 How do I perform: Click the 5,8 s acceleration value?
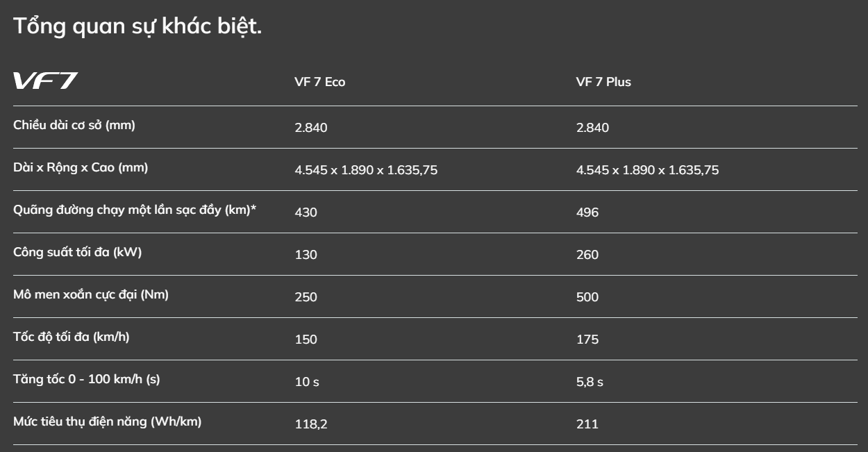(590, 382)
